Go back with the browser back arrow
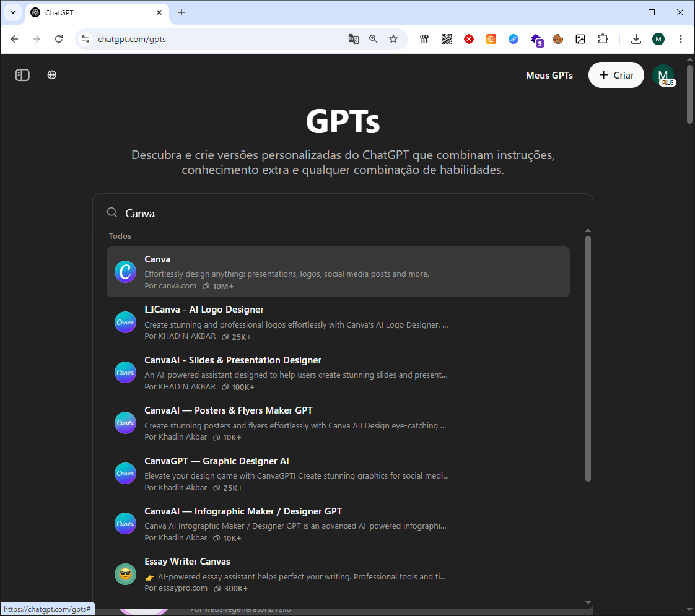The image size is (695, 616). point(14,39)
